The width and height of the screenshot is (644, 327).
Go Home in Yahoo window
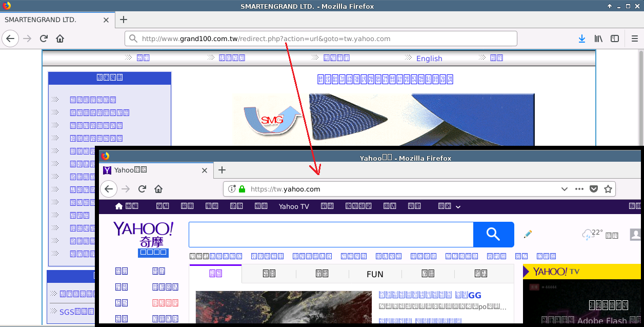coord(158,189)
